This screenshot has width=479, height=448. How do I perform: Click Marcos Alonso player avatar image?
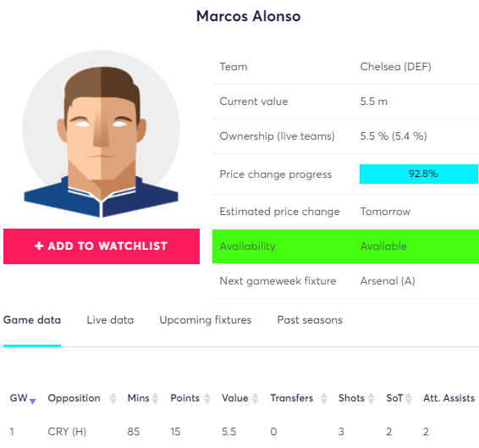click(x=101, y=134)
